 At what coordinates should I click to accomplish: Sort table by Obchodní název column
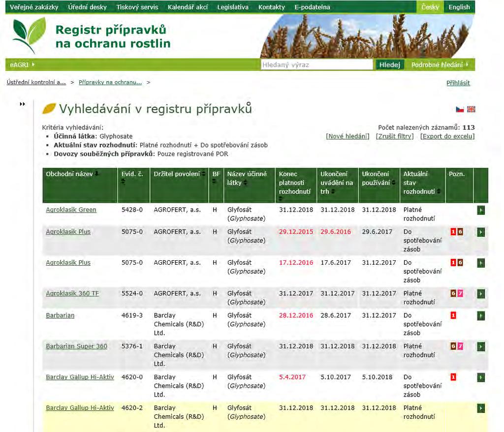click(96, 174)
